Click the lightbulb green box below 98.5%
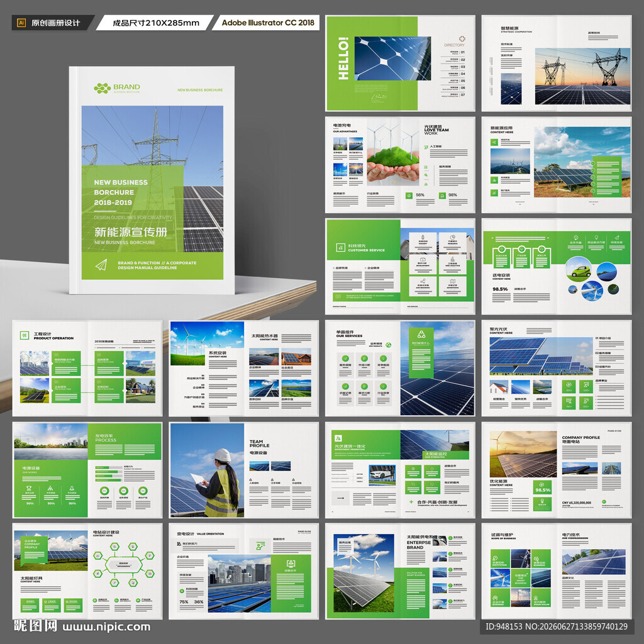The width and height of the screenshot is (644, 644). tap(543, 504)
